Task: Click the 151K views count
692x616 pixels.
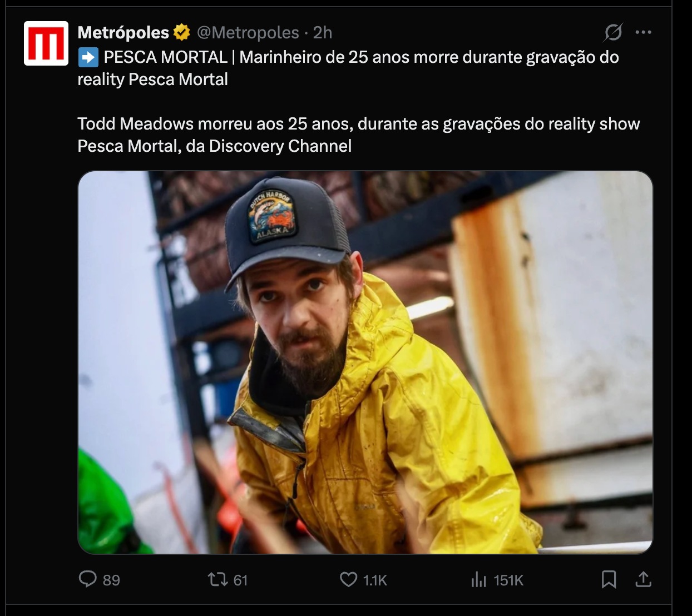Action: pos(508,580)
